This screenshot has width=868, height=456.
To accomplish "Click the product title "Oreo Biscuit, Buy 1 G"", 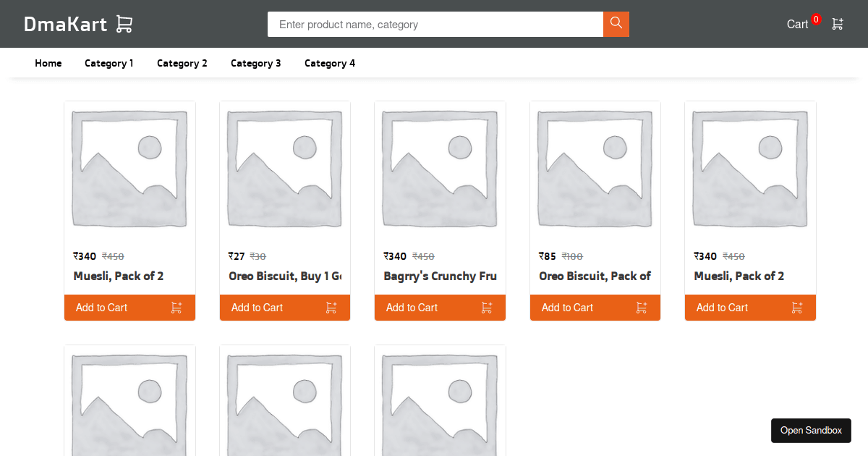I will point(285,276).
